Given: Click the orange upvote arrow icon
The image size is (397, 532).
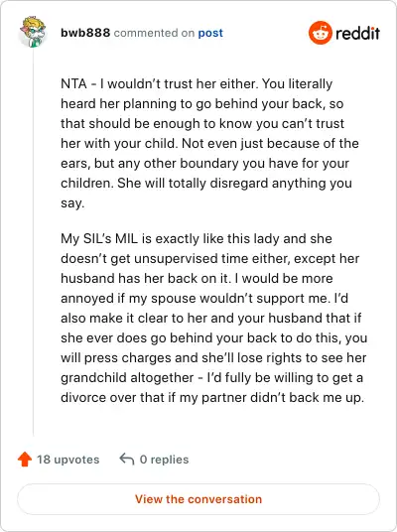Looking at the screenshot, I should click(25, 460).
